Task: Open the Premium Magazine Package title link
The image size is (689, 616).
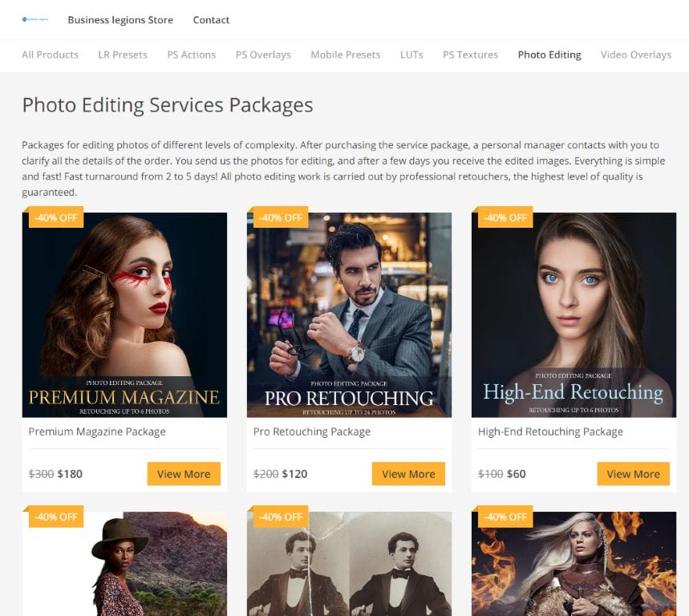Action: pyautogui.click(x=95, y=432)
